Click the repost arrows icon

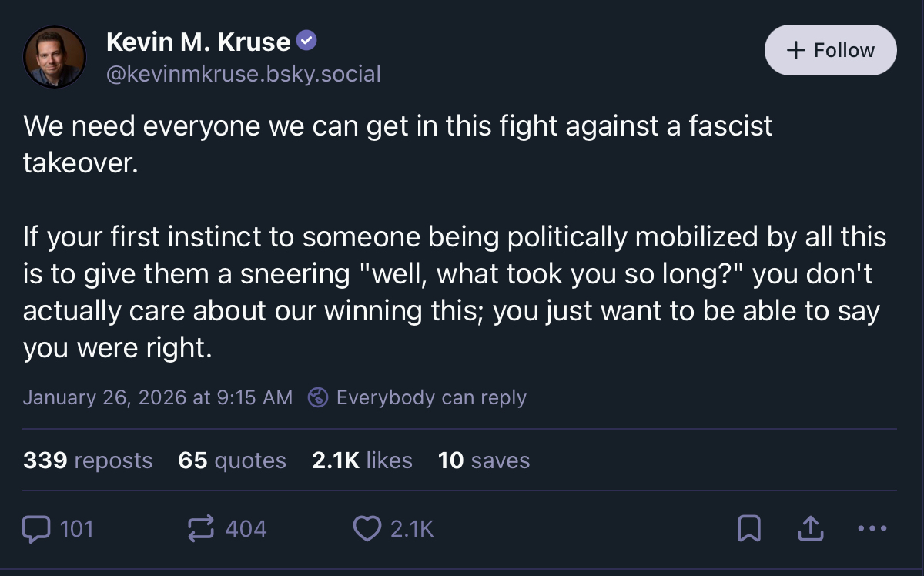pos(202,529)
